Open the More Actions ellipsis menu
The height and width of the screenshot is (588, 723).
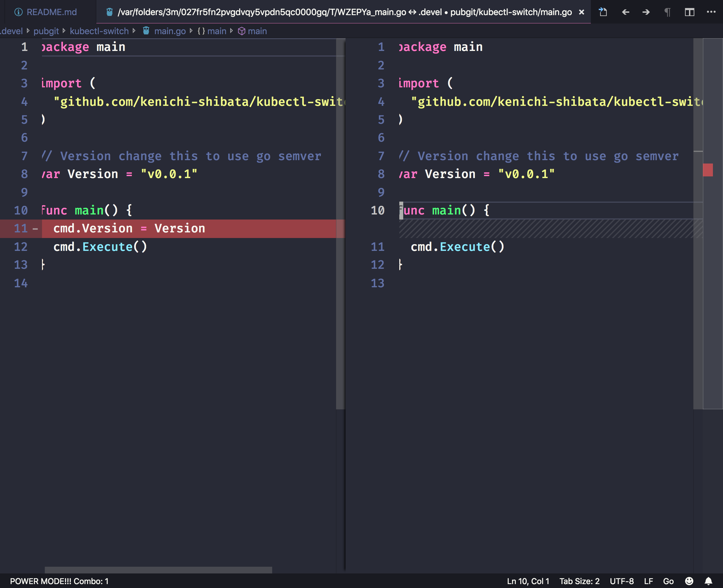point(711,12)
